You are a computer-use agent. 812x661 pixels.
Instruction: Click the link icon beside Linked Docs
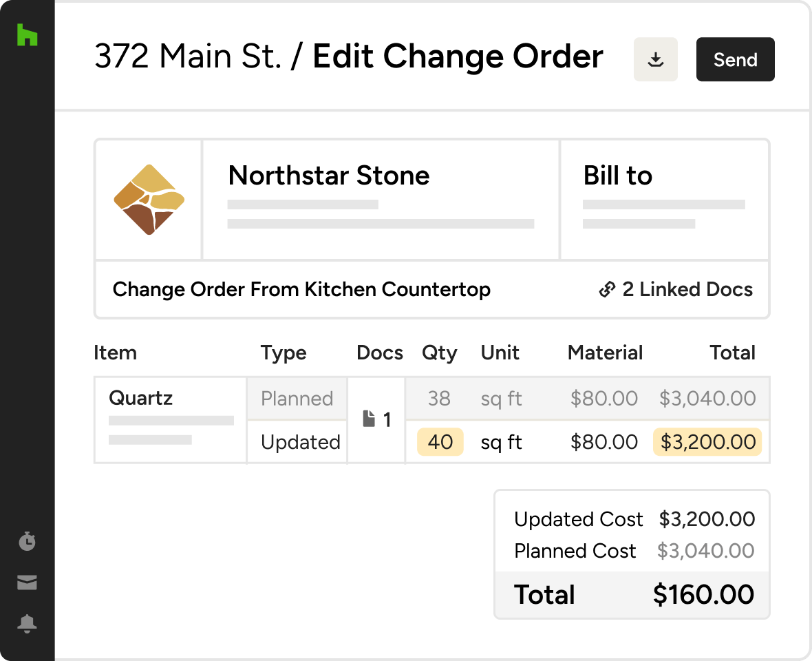click(607, 290)
